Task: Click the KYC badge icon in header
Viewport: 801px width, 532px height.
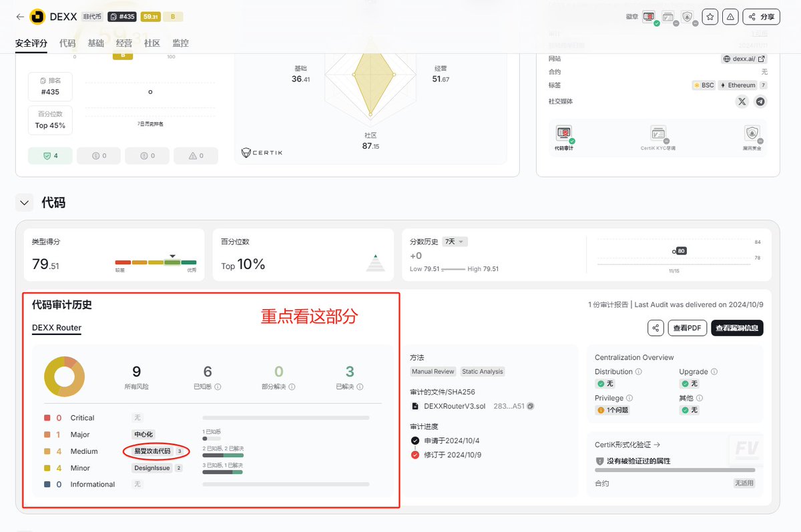Action: pos(669,17)
